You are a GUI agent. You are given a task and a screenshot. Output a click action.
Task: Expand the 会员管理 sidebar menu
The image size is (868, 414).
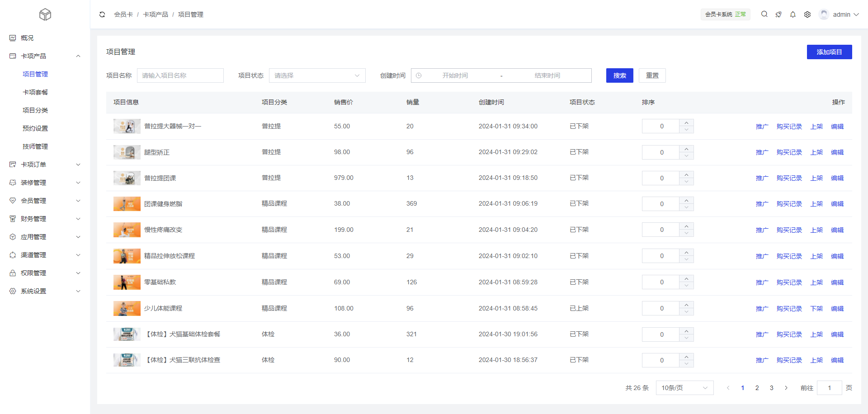click(45, 201)
